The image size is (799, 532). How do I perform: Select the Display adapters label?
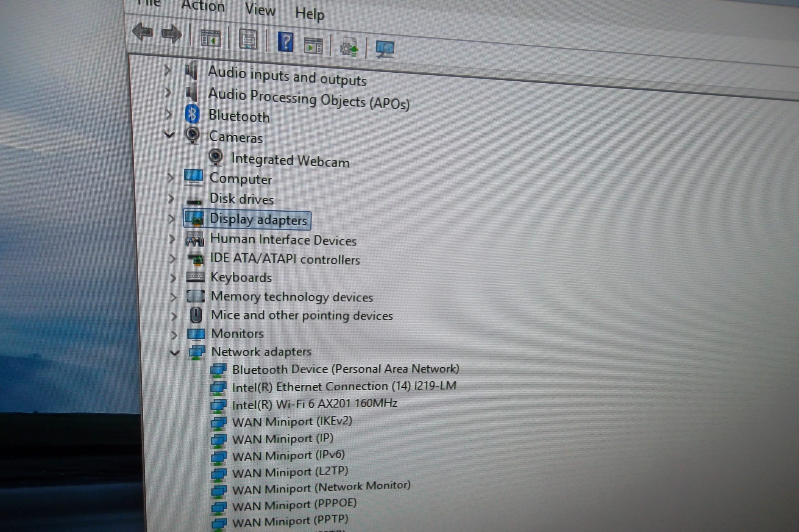point(258,220)
